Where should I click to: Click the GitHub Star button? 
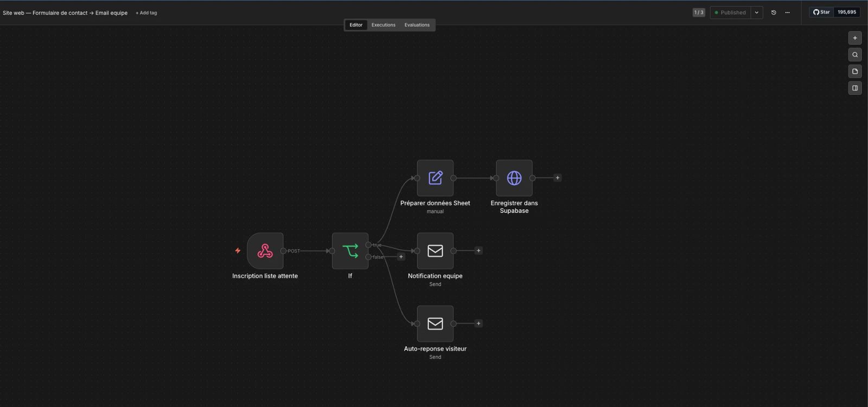[821, 12]
